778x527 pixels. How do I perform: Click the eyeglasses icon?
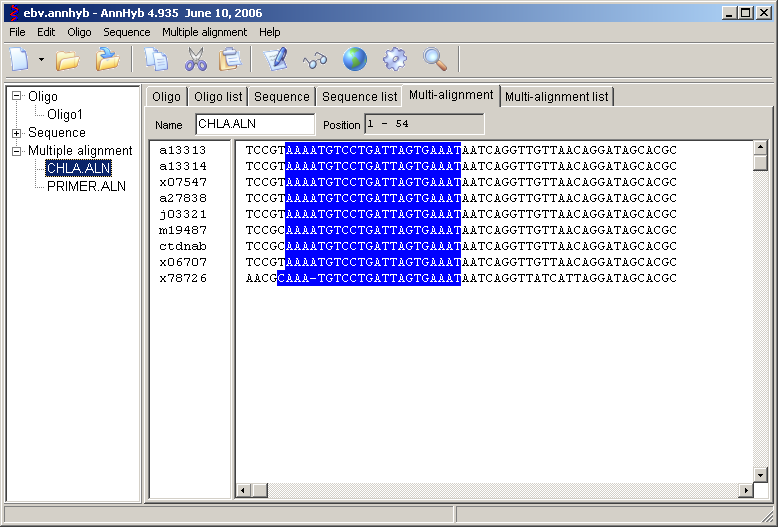(315, 60)
